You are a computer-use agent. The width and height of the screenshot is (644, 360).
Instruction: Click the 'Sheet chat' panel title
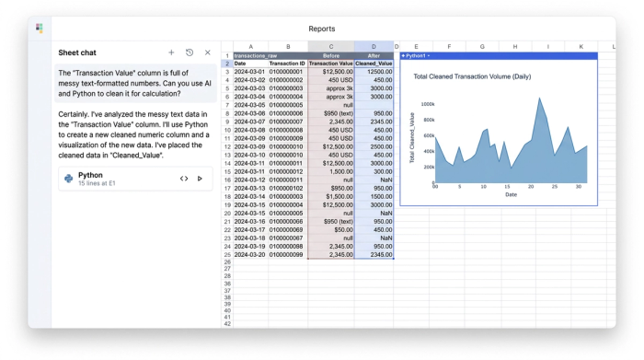pyautogui.click(x=77, y=52)
